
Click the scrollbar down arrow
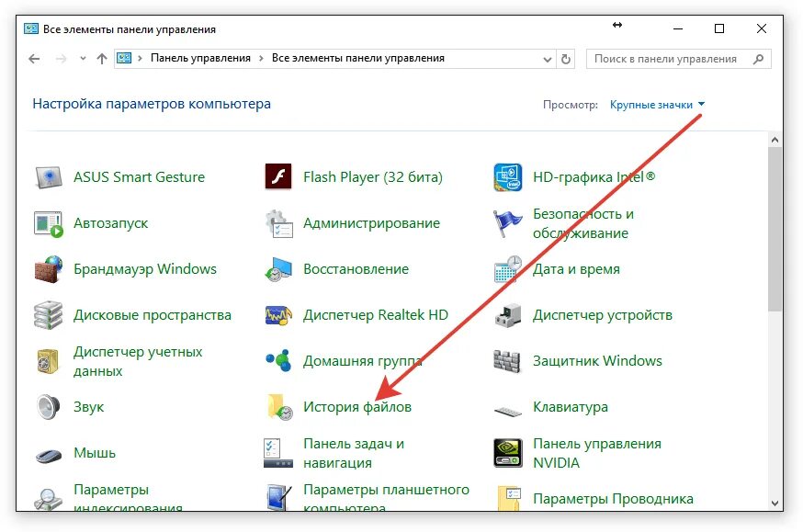pyautogui.click(x=775, y=504)
